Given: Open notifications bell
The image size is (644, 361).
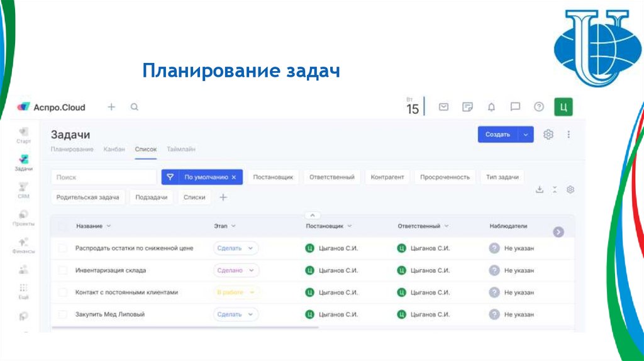Looking at the screenshot, I should (491, 107).
